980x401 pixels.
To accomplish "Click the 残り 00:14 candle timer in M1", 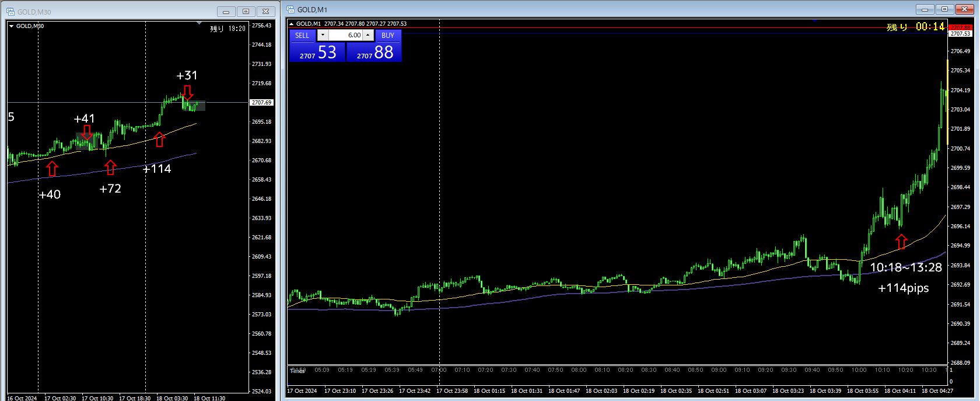I will point(915,26).
